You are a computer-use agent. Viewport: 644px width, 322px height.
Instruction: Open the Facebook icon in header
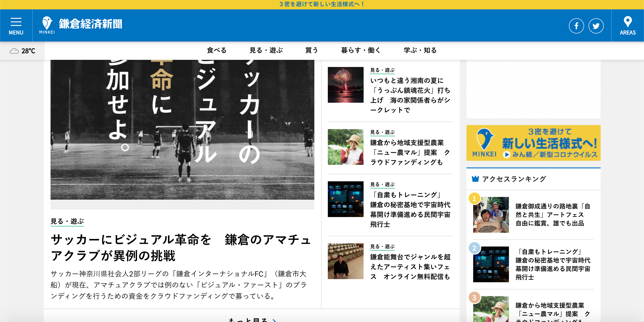tap(576, 26)
